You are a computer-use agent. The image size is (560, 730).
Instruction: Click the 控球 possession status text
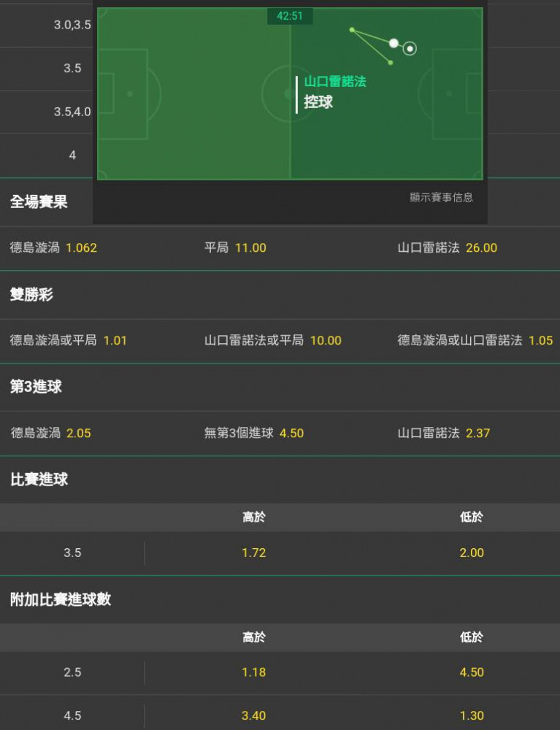[318, 102]
